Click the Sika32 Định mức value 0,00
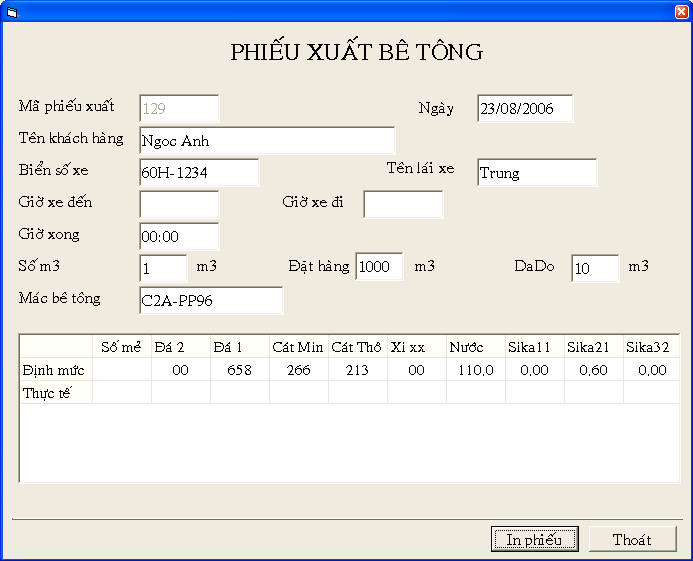 tap(651, 370)
